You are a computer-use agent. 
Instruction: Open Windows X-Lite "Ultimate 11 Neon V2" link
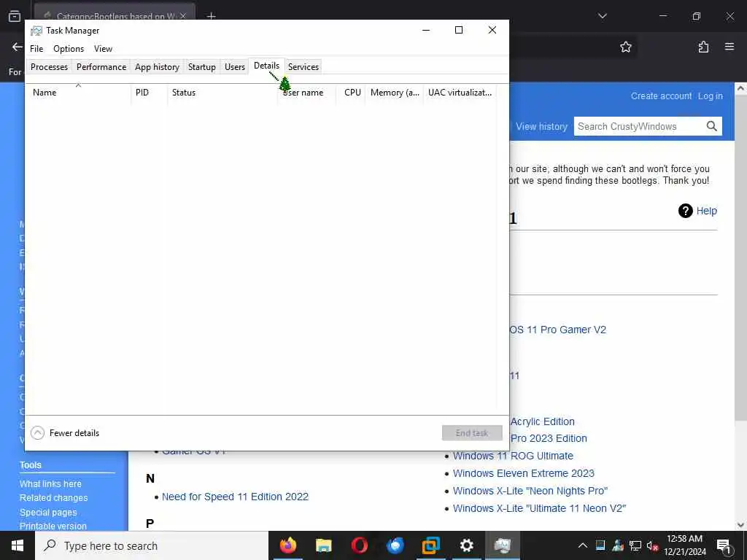pos(539,508)
